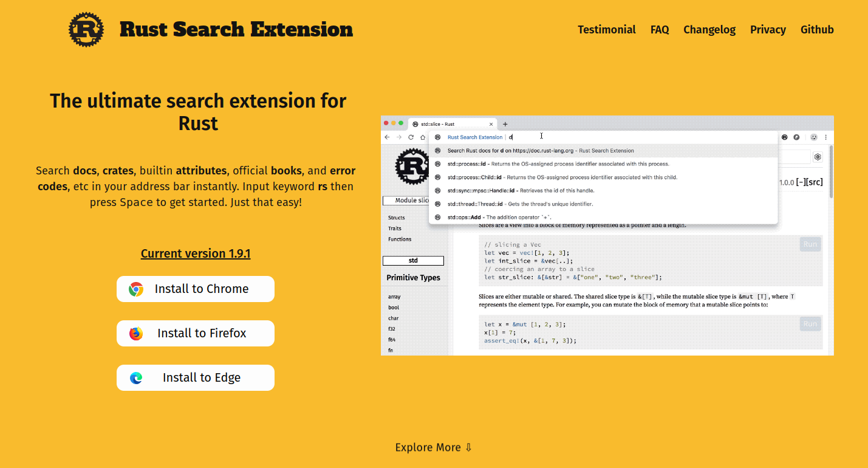Click the Chrome icon on the install button
The height and width of the screenshot is (468, 868).
pos(136,289)
